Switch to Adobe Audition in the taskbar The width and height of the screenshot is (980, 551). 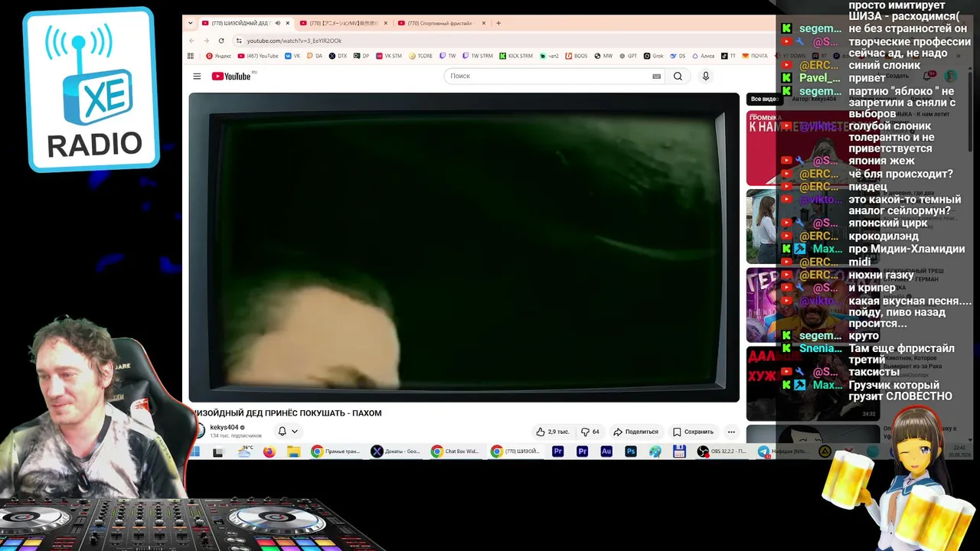point(606,452)
